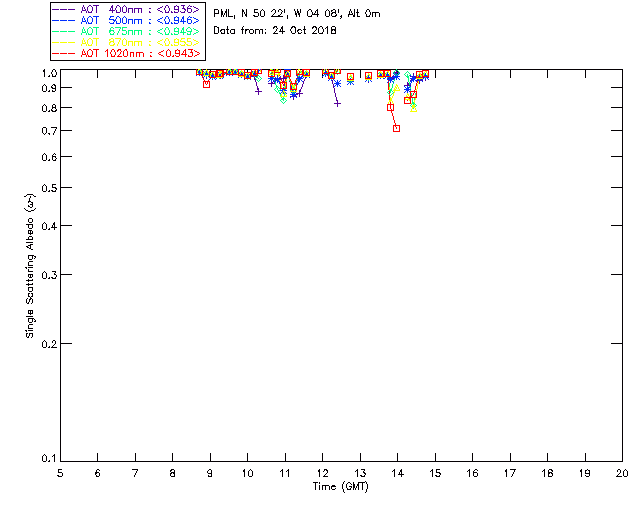Viewport: 640px width, 512px height.
Task: Click the AOT 400nm legend entry
Action: (x=127, y=9)
